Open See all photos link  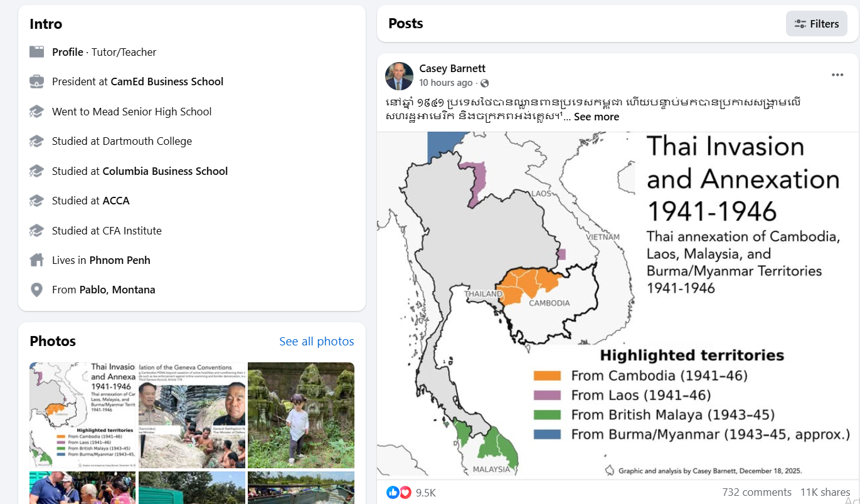(x=316, y=342)
